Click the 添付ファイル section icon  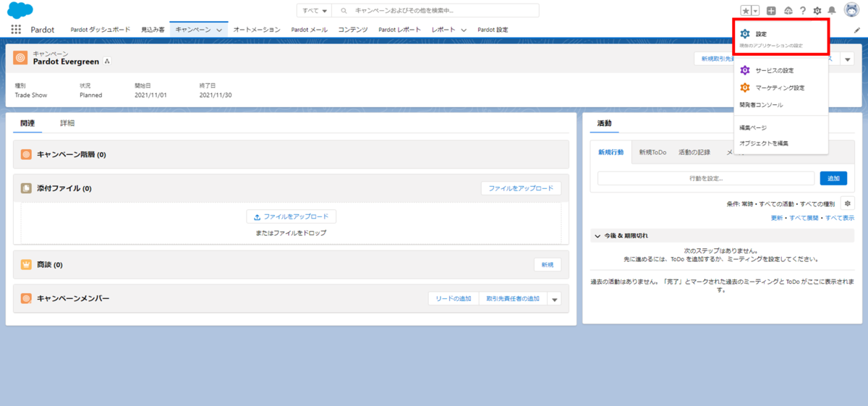[x=26, y=188]
